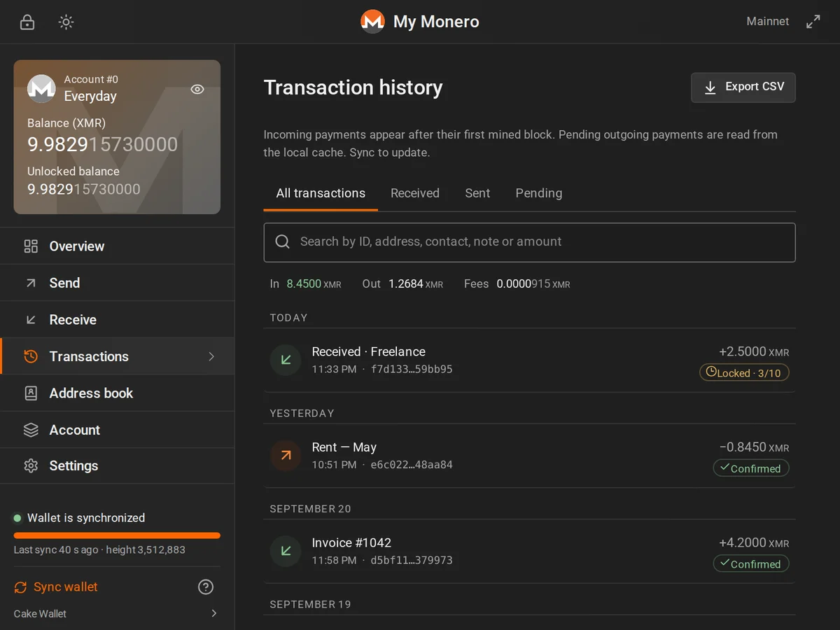Image resolution: width=840 pixels, height=630 pixels.
Task: Switch to the Received tab
Action: tap(415, 193)
